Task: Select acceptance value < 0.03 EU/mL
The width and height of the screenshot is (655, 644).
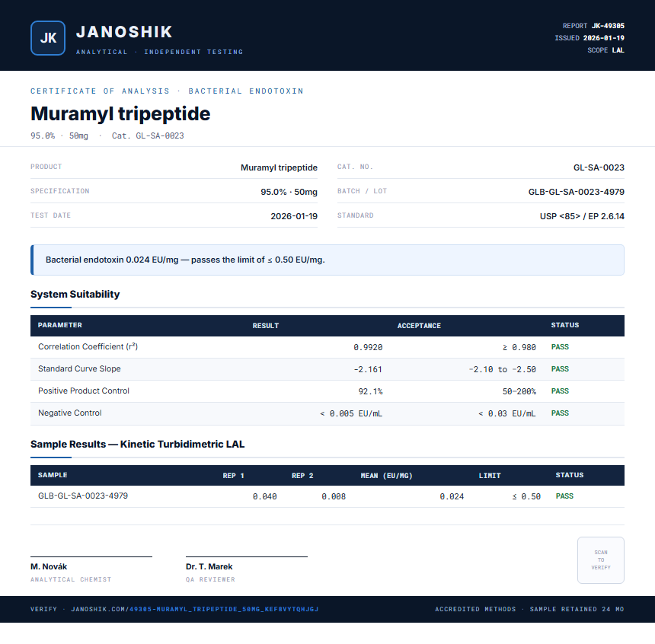Action: coord(507,413)
